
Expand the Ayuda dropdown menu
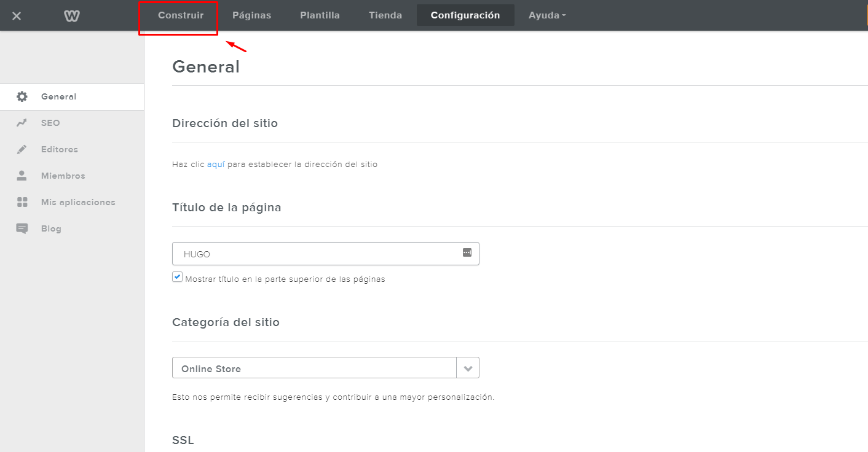tap(547, 15)
